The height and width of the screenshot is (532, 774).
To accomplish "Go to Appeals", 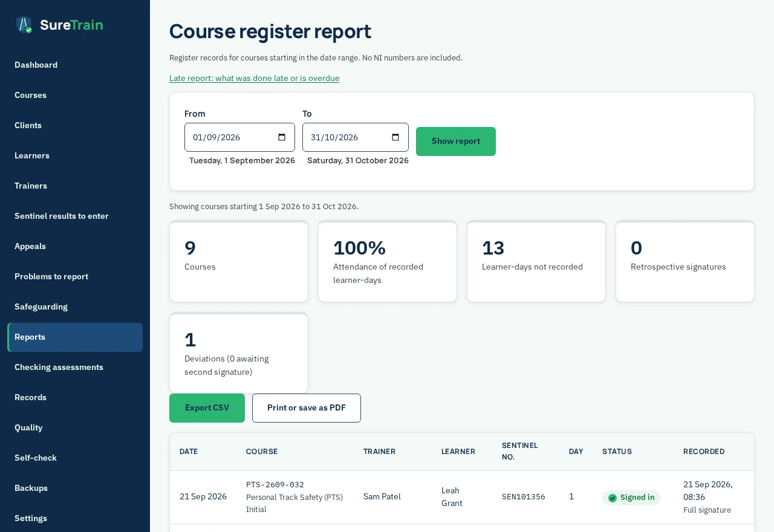I will [75, 247].
